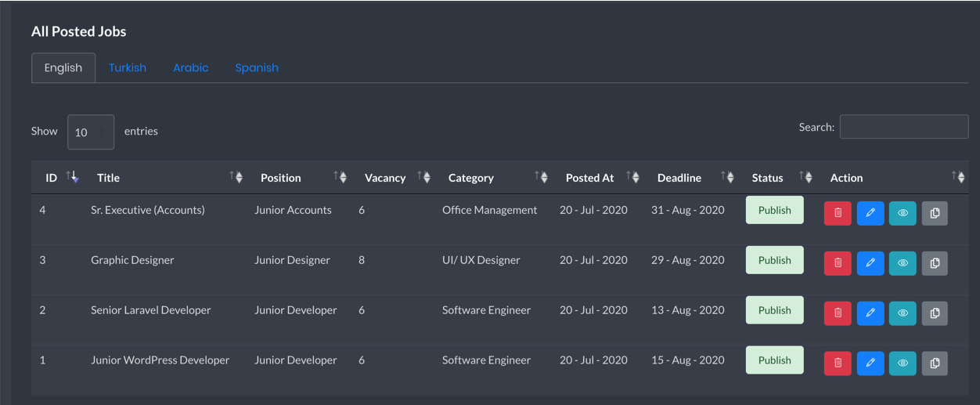Image resolution: width=980 pixels, height=405 pixels.
Task: Switch to the Arabic language tab
Action: 190,67
